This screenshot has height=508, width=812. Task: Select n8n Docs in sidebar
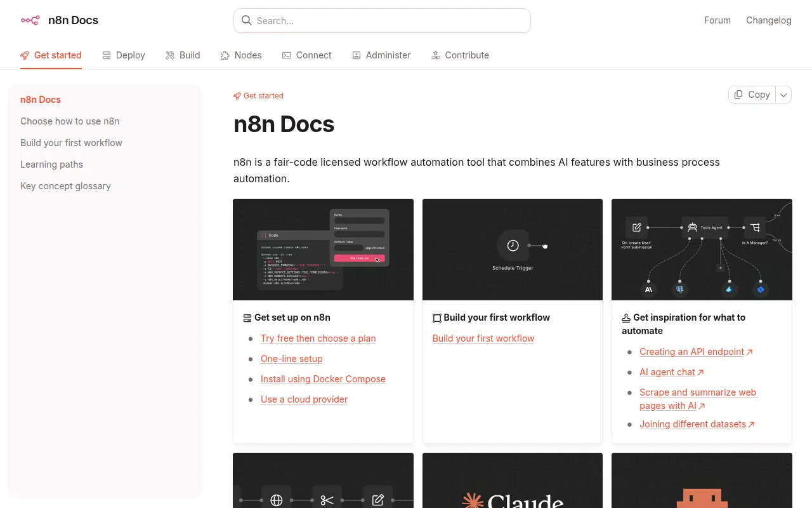coord(41,100)
